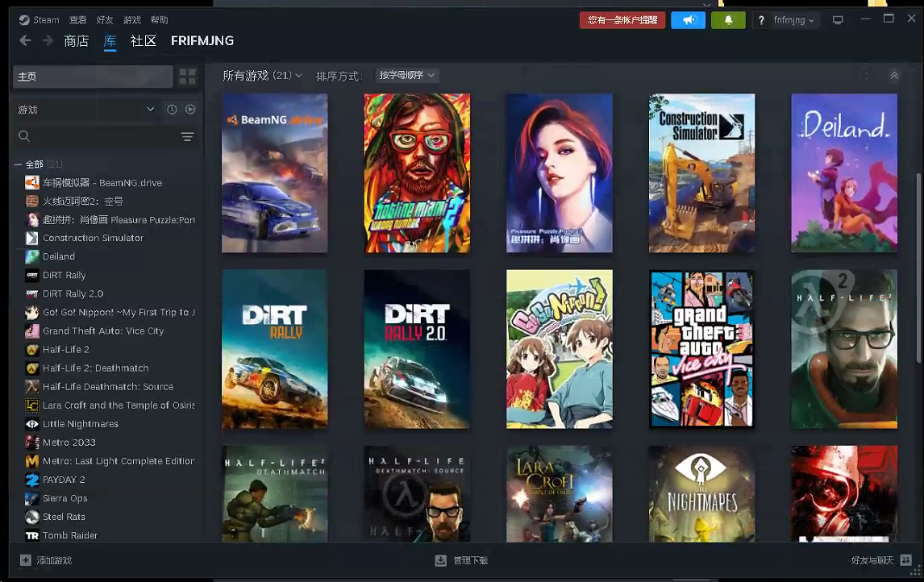
Task: Open friends and chat icon
Action: click(x=906, y=559)
